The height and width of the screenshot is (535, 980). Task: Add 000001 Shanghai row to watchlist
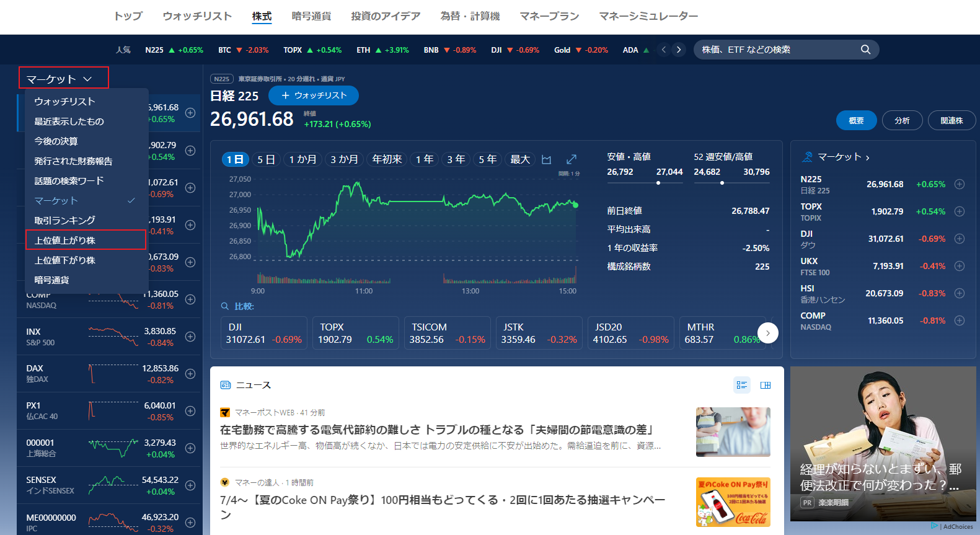tap(190, 448)
